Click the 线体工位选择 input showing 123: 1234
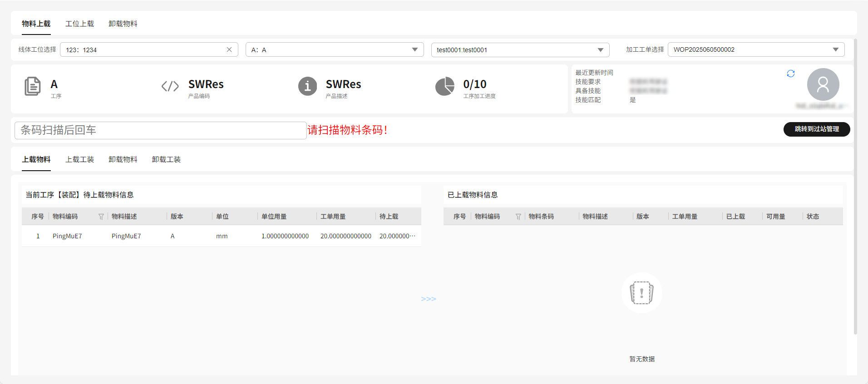Viewport: 868px width, 384px height. point(149,49)
